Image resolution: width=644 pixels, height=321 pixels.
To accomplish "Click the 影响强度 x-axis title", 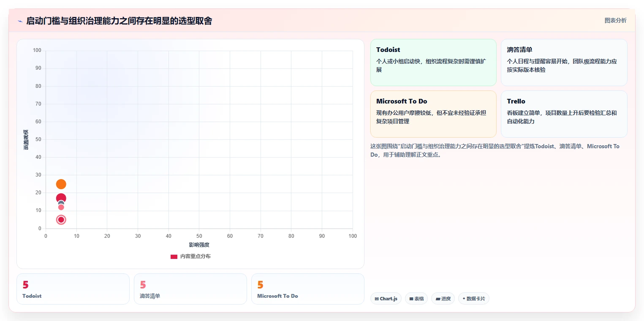I will (199, 245).
